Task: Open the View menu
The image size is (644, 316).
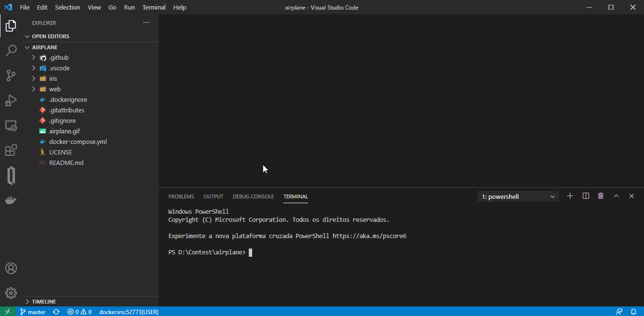Action: click(x=94, y=7)
